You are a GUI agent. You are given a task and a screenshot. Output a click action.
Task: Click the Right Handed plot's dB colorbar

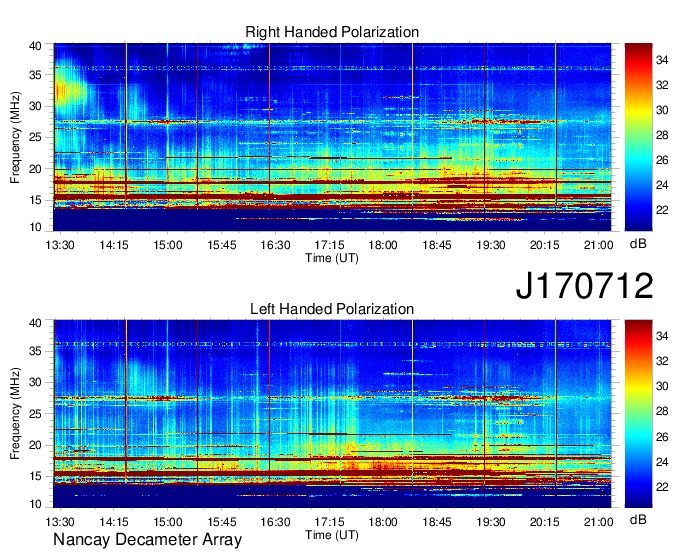point(638,137)
